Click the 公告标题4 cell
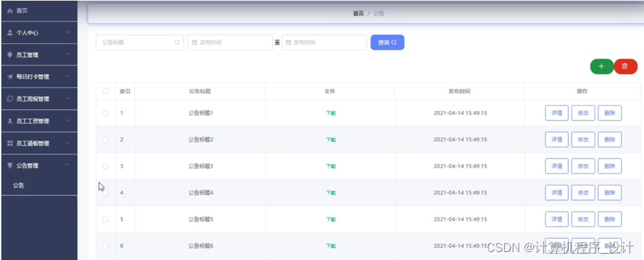The image size is (644, 260). 201,192
